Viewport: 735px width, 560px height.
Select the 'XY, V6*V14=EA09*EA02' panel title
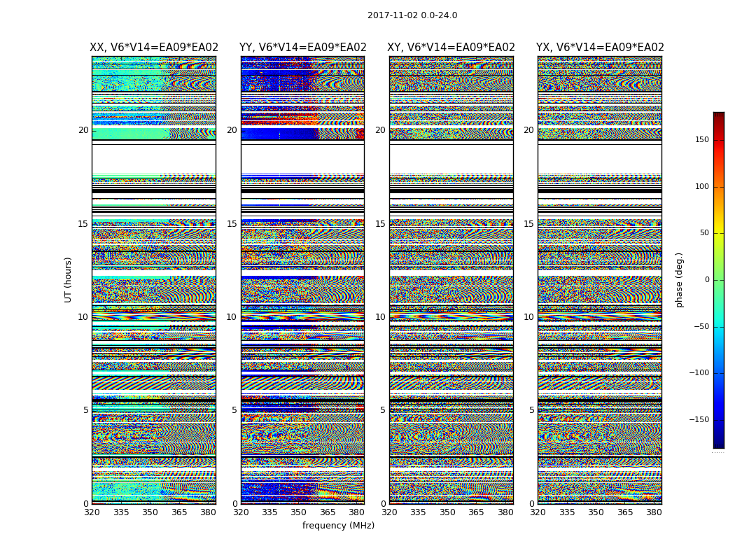tap(451, 48)
